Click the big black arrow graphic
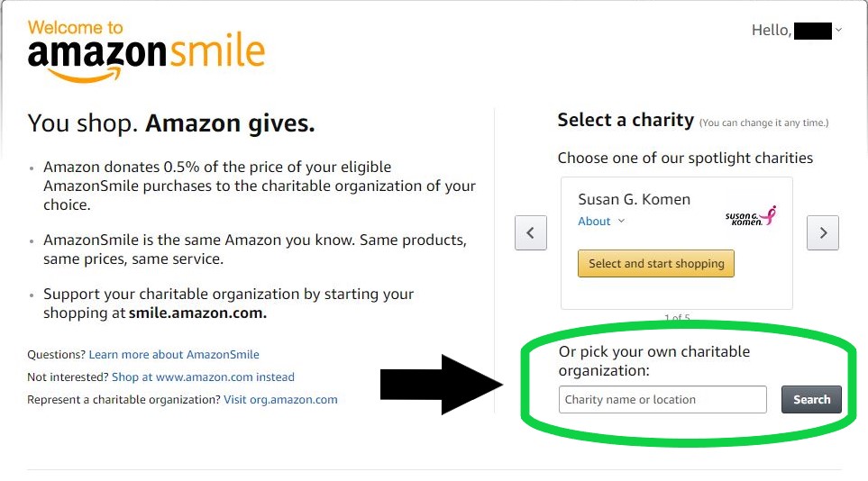Screen dimensions: 868x481 tap(441, 385)
